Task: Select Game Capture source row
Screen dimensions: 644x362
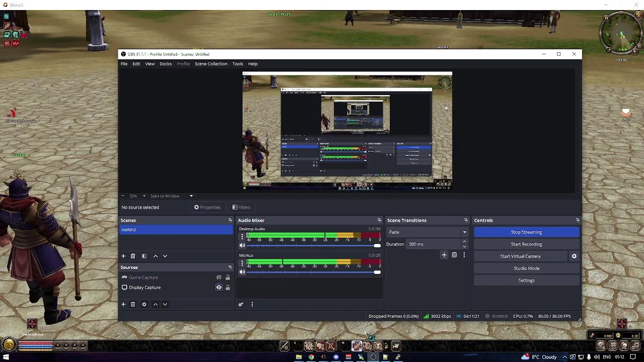Action: [175, 278]
